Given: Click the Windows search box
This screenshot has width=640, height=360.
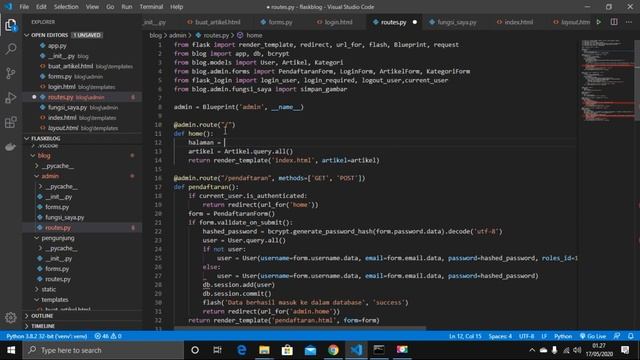Looking at the screenshot, I should 103,350.
